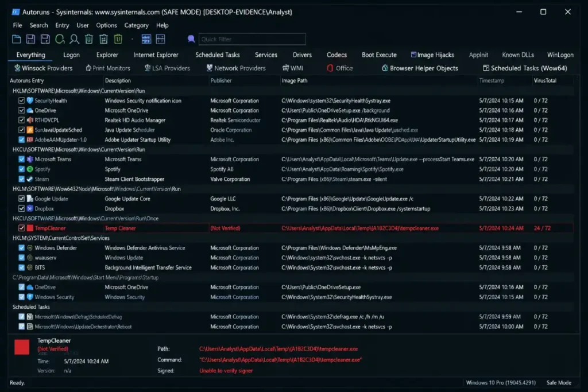The image size is (588, 392).
Task: Click the SecurityHealth shield entry icon
Action: [x=30, y=100]
